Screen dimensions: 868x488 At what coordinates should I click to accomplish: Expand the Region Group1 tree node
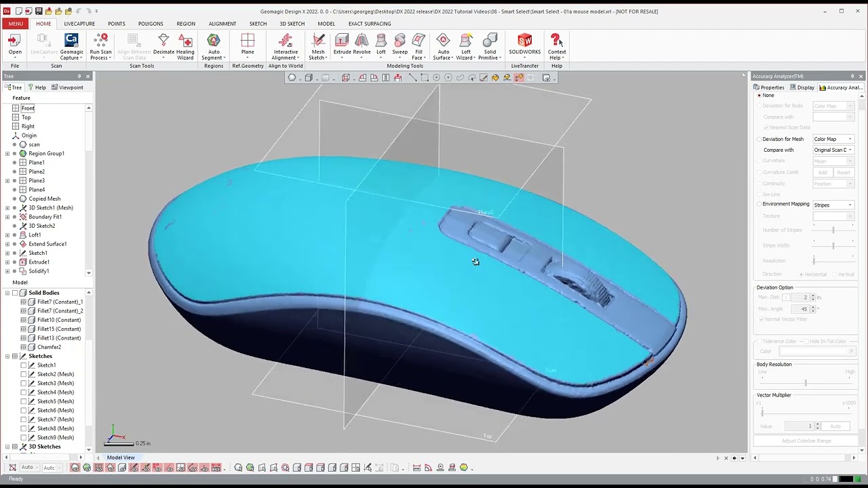tap(7, 154)
